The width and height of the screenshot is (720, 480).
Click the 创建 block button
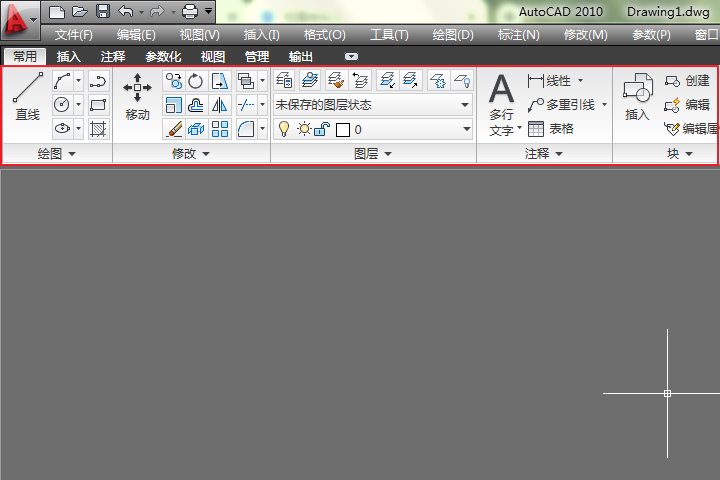[x=687, y=81]
